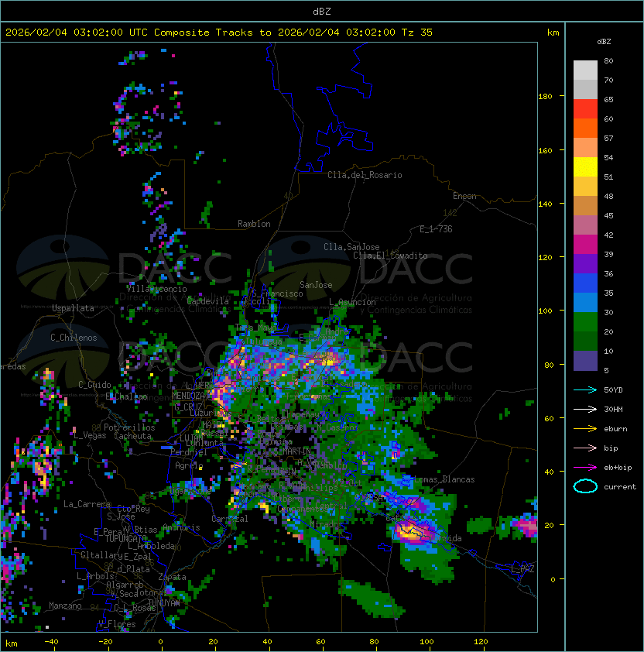644x652 pixels.
Task: Click the magenta eb+bip arrow legend icon
Action: 585,468
